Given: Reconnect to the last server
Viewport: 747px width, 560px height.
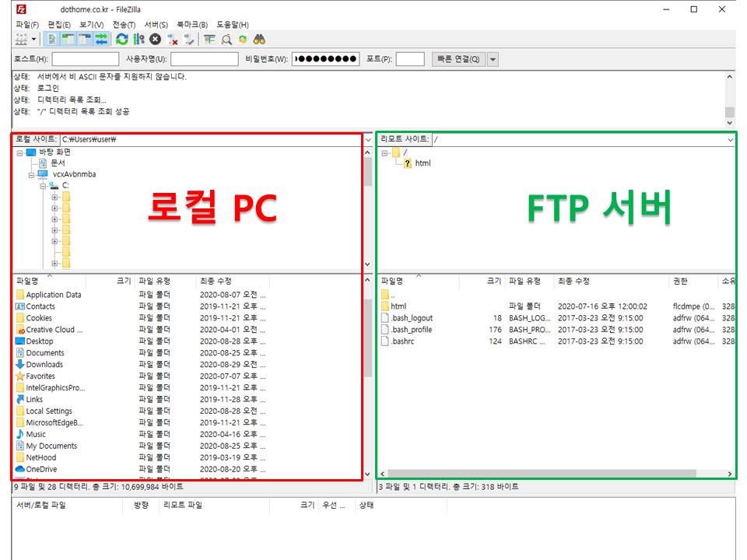Looking at the screenshot, I should coord(189,40).
